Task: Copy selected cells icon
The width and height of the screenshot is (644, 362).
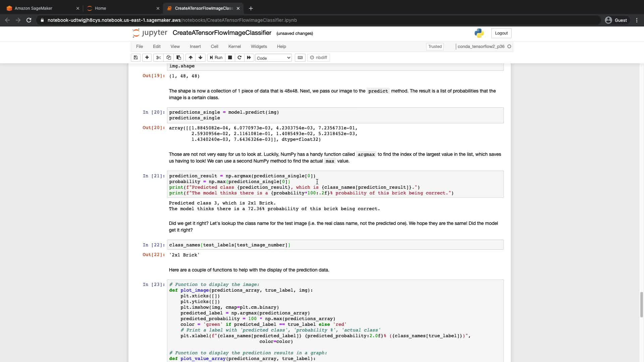Action: 169,58
